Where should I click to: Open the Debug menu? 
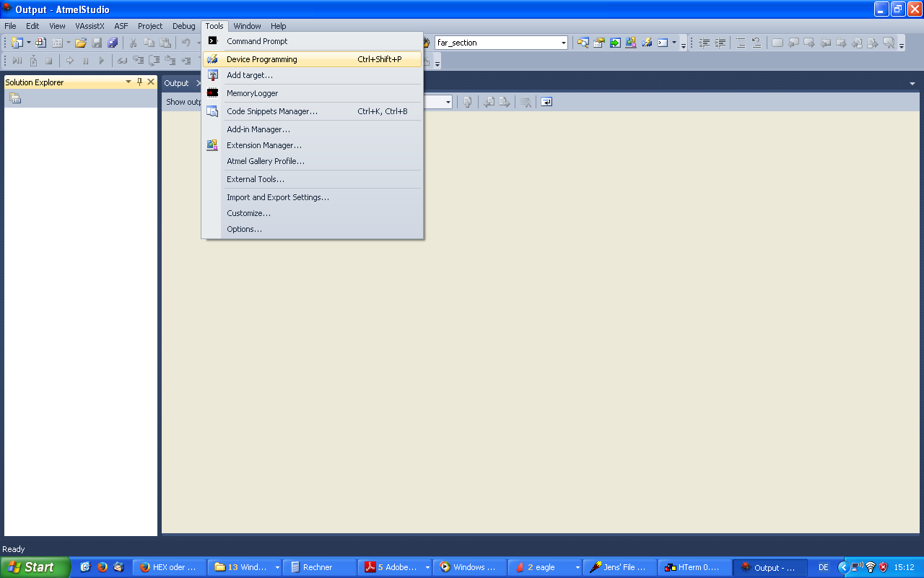(183, 26)
